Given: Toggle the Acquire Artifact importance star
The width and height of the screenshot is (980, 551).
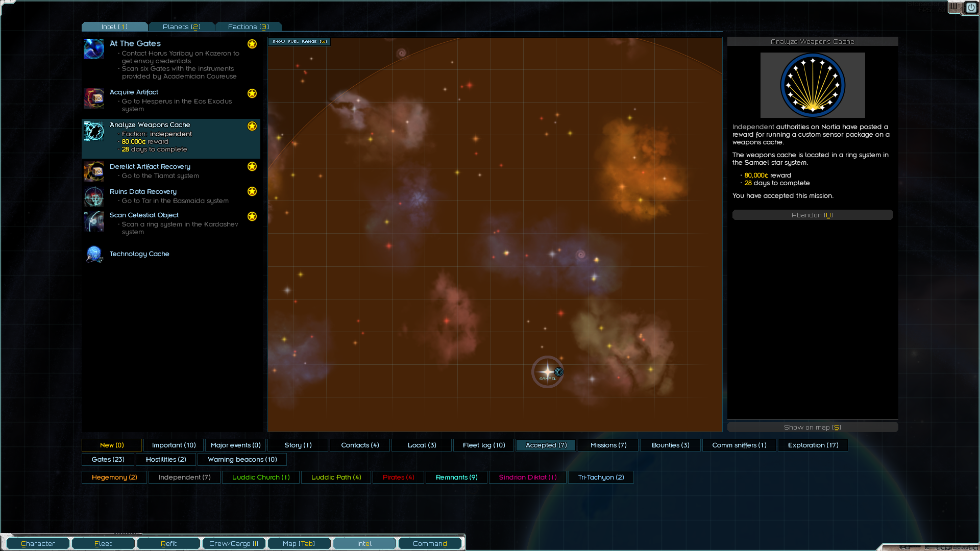Looking at the screenshot, I should point(252,93).
